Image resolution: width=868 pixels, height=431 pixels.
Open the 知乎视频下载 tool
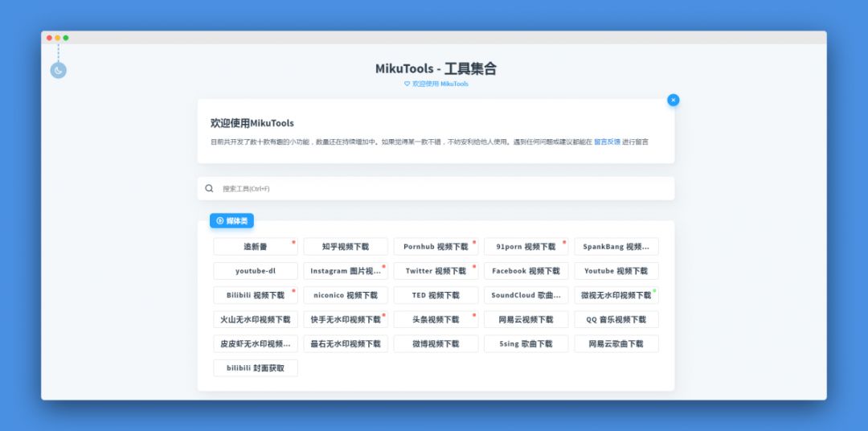346,247
